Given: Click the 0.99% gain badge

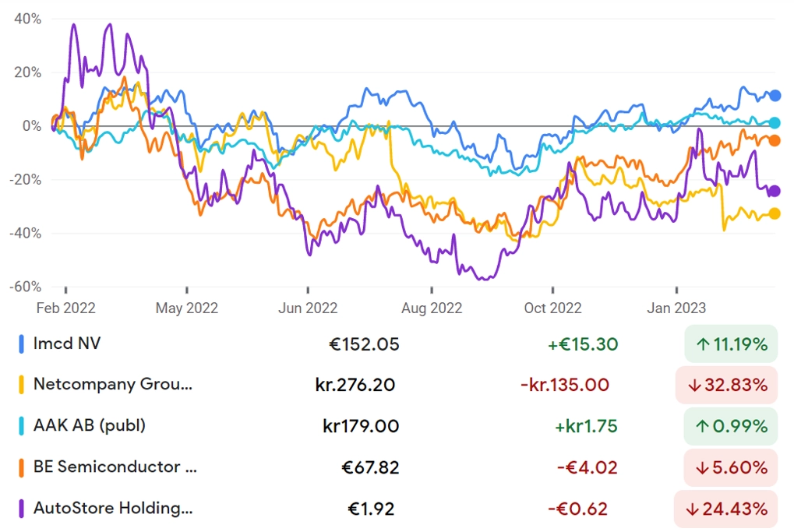Looking at the screenshot, I should 731,426.
